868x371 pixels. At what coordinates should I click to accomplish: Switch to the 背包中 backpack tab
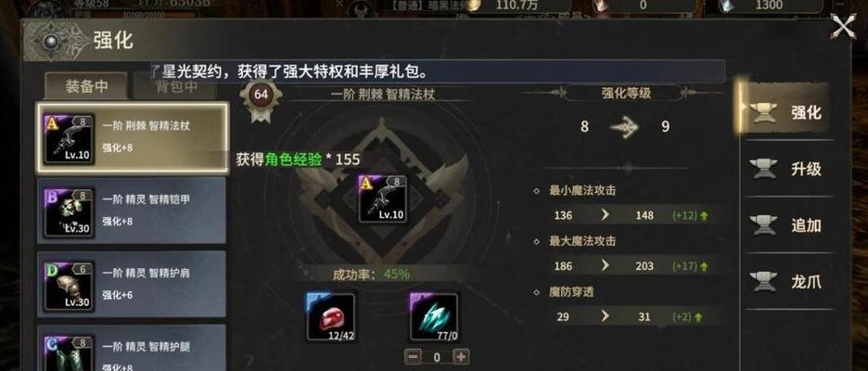176,87
